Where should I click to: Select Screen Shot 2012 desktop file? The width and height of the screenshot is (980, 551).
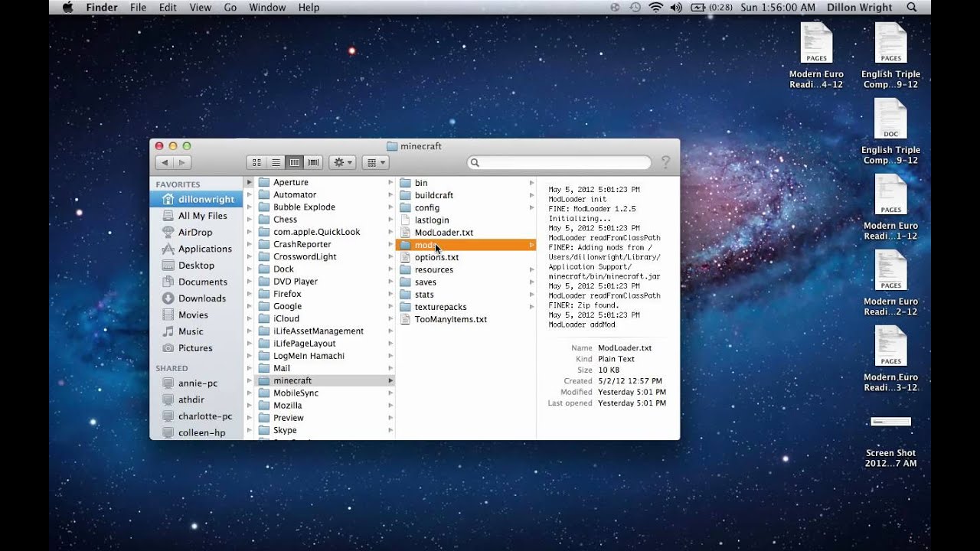point(890,441)
